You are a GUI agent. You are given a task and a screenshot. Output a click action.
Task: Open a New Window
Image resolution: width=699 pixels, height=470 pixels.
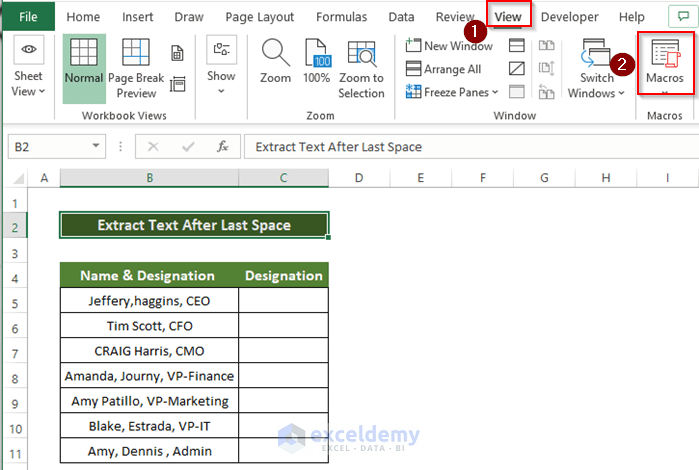point(449,45)
